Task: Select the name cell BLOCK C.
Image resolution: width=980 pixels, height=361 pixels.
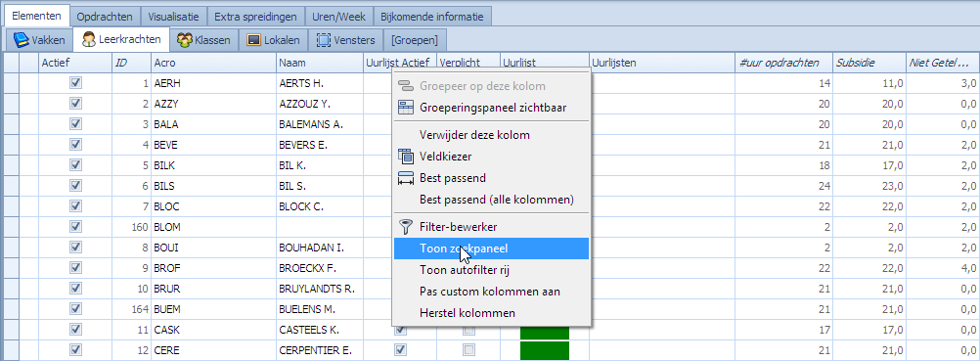Action: (x=320, y=206)
